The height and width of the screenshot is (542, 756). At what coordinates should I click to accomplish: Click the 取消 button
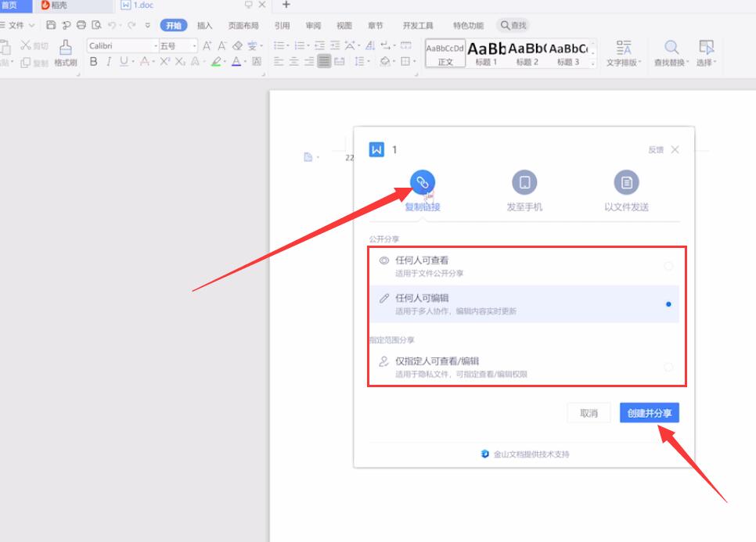(x=589, y=413)
